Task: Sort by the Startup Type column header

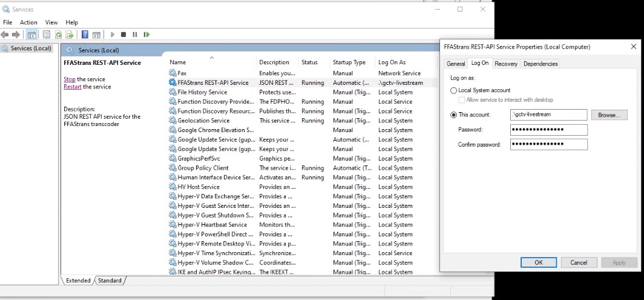Action: click(352, 62)
